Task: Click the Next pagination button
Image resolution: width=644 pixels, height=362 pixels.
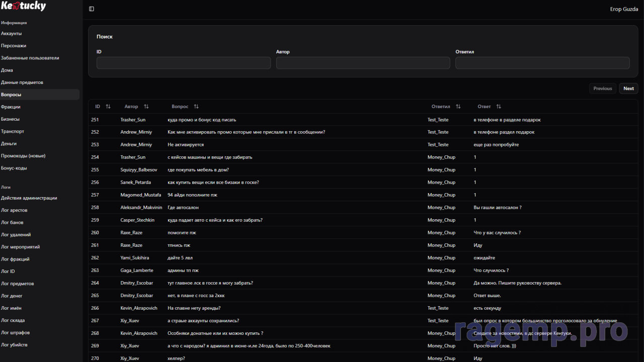Action: pyautogui.click(x=629, y=88)
